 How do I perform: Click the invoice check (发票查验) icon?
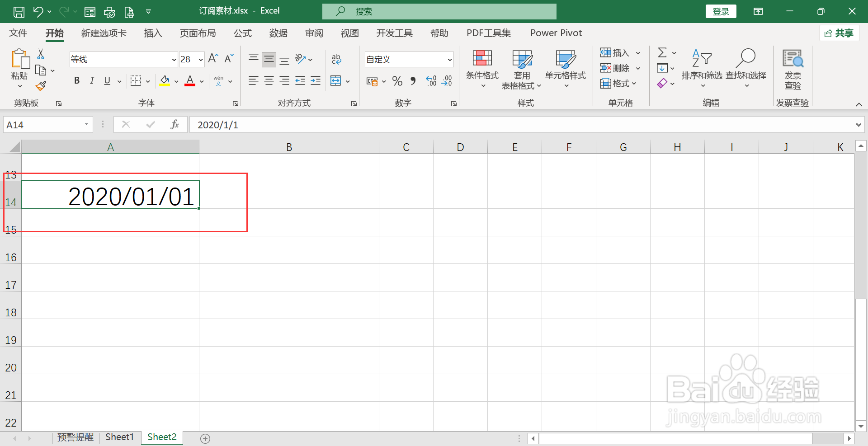(x=793, y=69)
